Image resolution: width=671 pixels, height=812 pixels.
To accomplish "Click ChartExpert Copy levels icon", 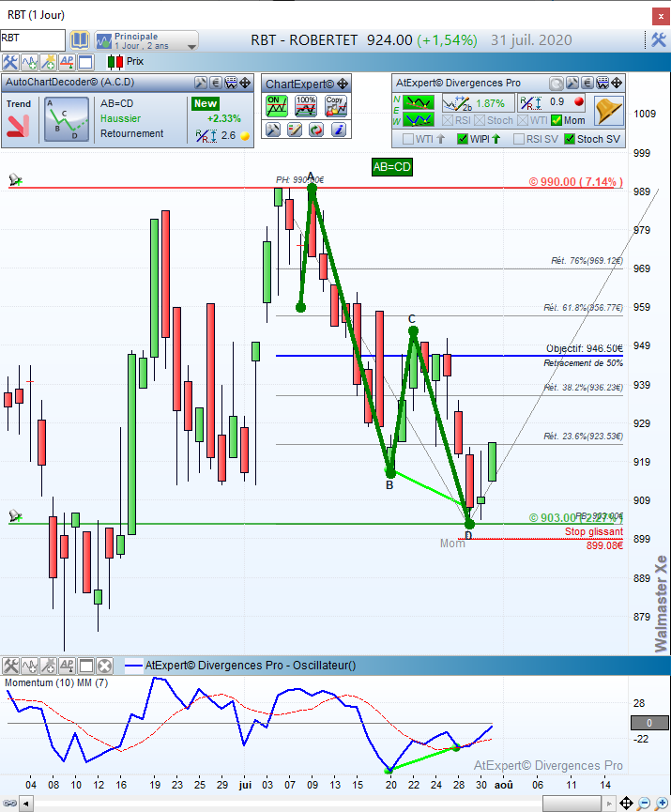I will (336, 106).
